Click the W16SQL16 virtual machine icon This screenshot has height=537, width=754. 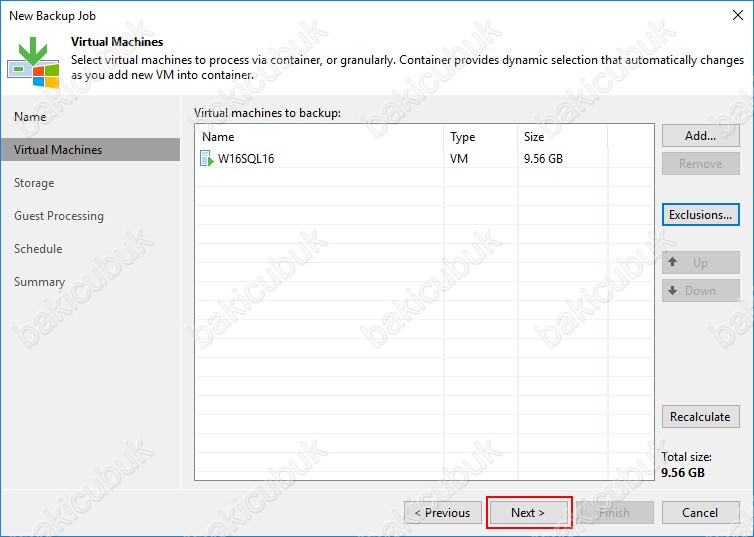point(206,159)
